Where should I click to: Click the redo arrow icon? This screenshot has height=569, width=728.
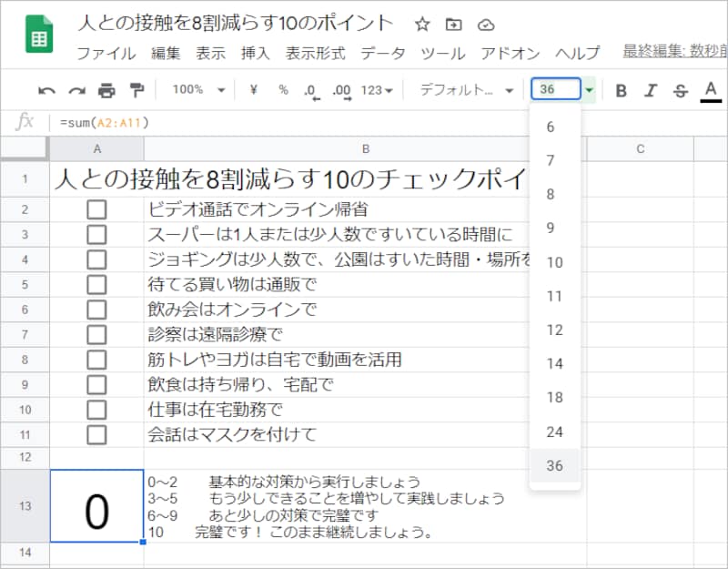tap(76, 90)
